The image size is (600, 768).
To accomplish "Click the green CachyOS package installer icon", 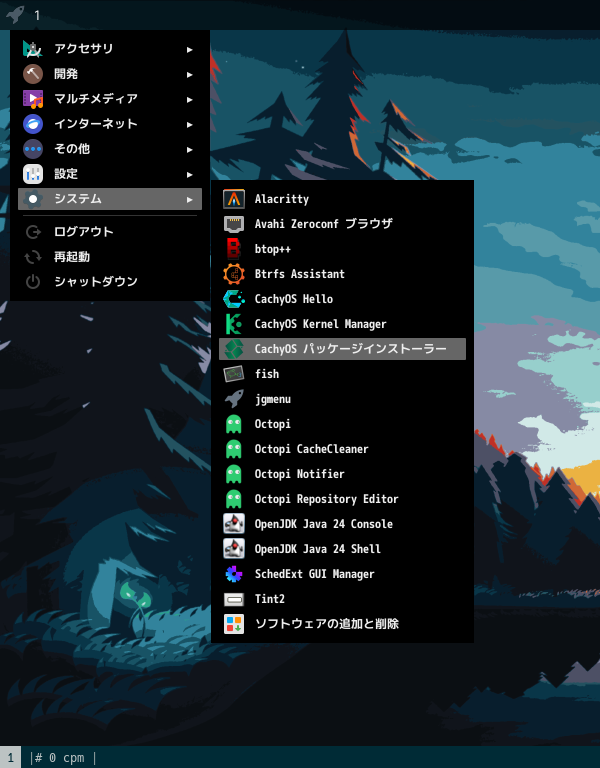I will coord(234,349).
